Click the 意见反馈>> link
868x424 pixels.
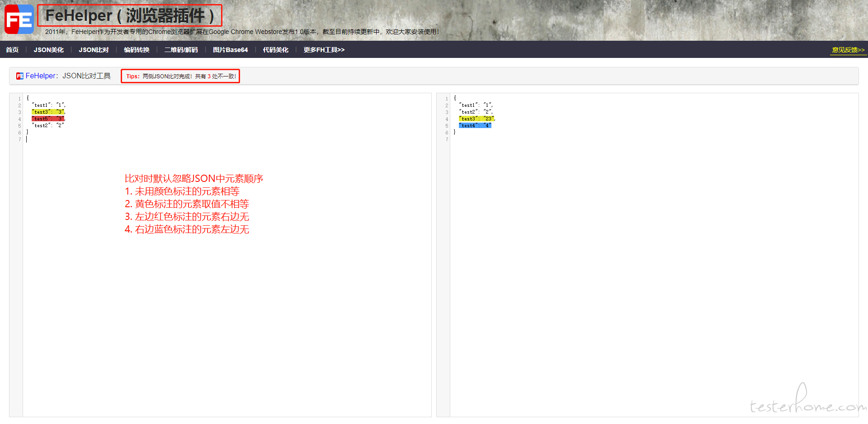[848, 50]
